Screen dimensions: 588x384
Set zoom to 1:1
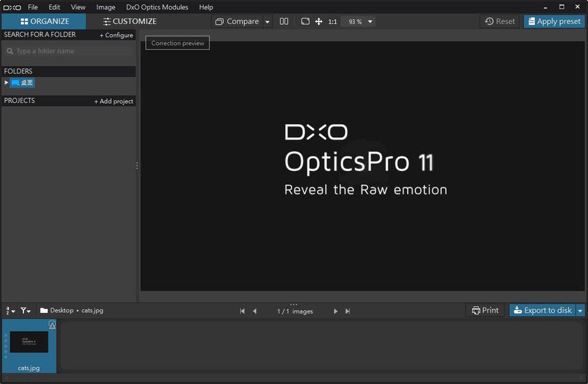[x=333, y=22]
